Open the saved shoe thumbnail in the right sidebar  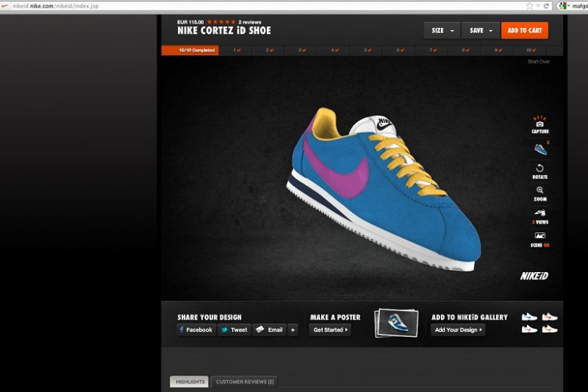click(541, 149)
